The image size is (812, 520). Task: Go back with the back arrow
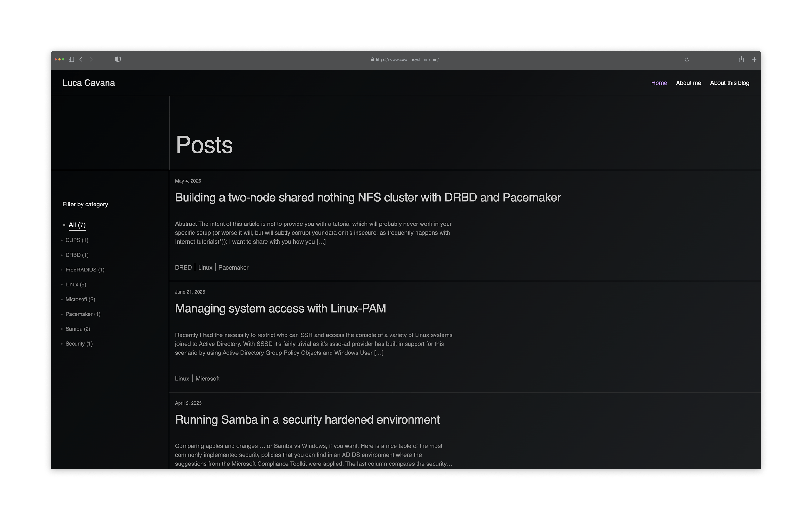coord(81,59)
